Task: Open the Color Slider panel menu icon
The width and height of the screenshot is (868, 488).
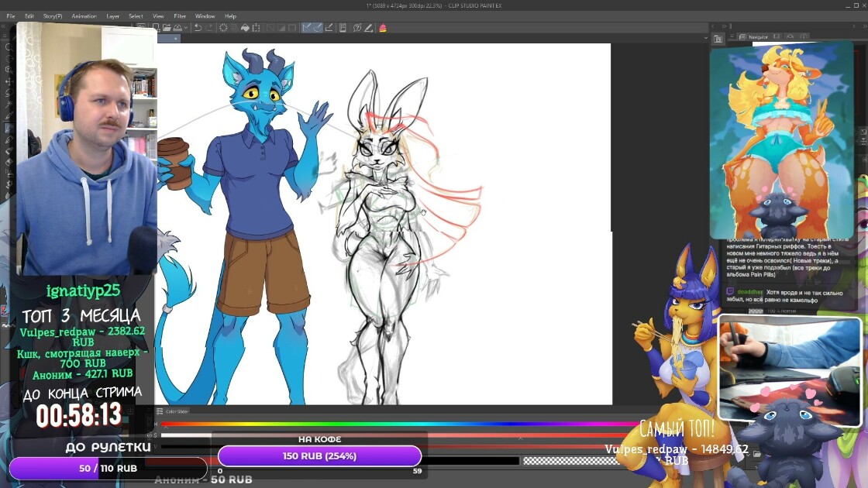Action: pos(160,411)
